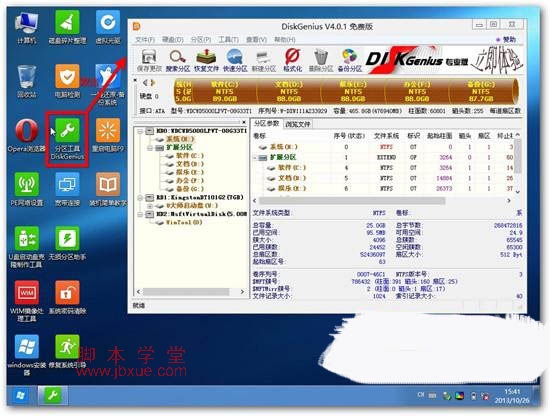Viewport: 550px width, 416px height.
Task: Toggle the RD1:Kingston disk tree expander
Action: pyautogui.click(x=140, y=197)
